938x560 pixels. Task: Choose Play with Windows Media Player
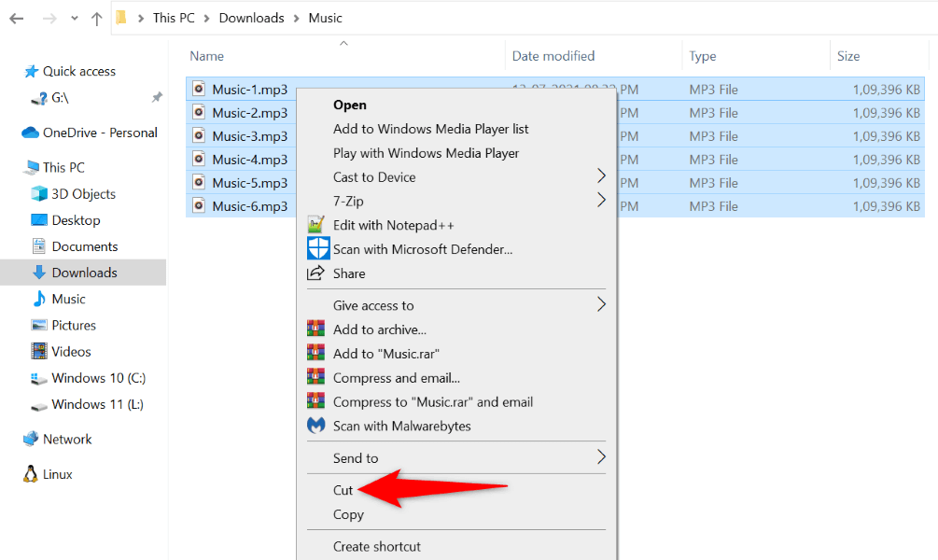[x=426, y=153]
